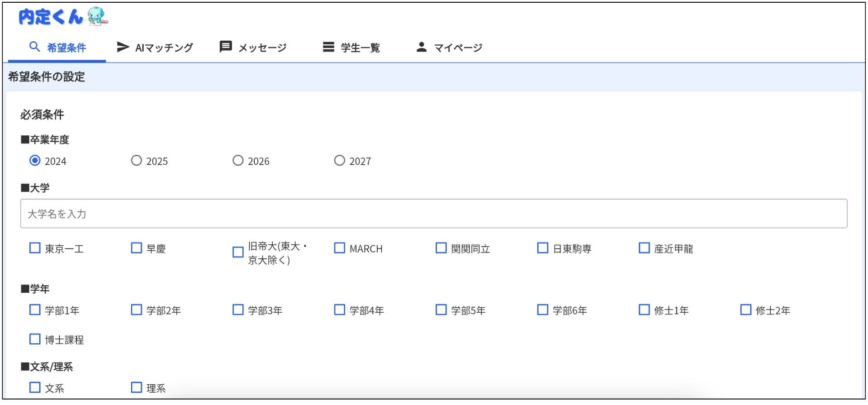Screen dimensions: 868x405
Task: Go to the 学生一覧 tab
Action: click(x=360, y=48)
